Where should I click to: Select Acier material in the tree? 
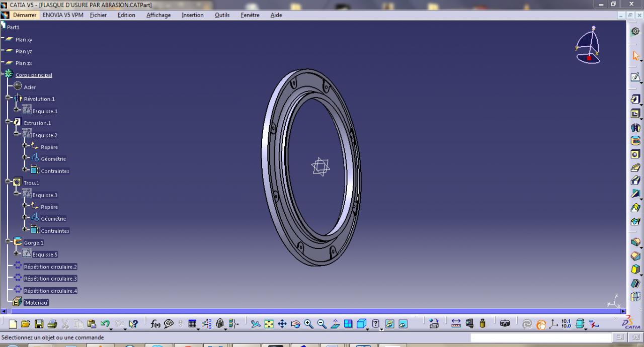[30, 87]
